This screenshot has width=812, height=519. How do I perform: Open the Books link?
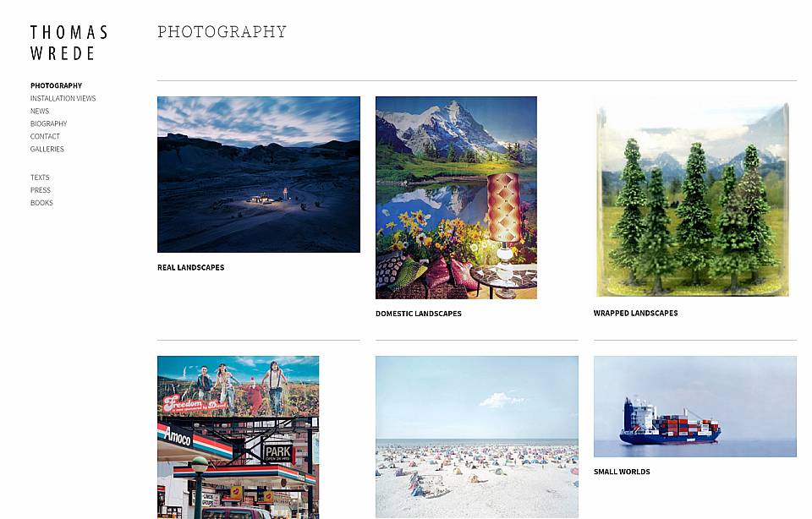(x=41, y=203)
